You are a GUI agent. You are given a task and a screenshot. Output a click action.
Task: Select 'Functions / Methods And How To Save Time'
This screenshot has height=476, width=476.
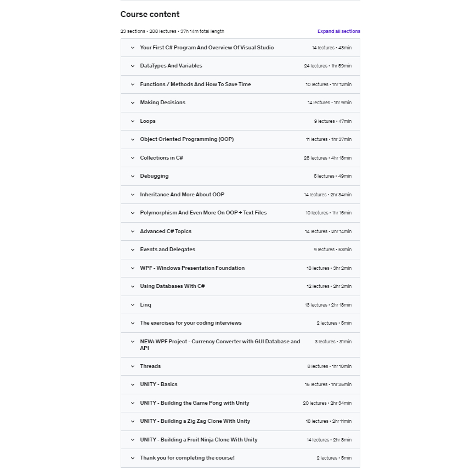pyautogui.click(x=195, y=84)
